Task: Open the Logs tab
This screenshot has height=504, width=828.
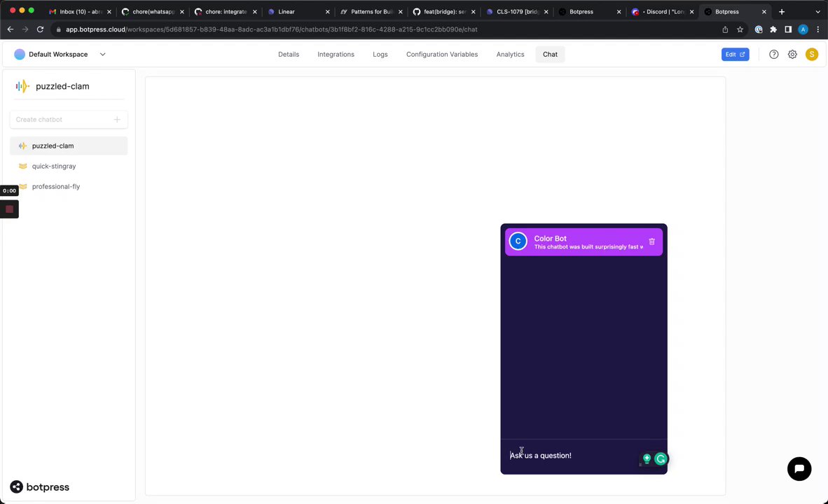Action: point(380,55)
